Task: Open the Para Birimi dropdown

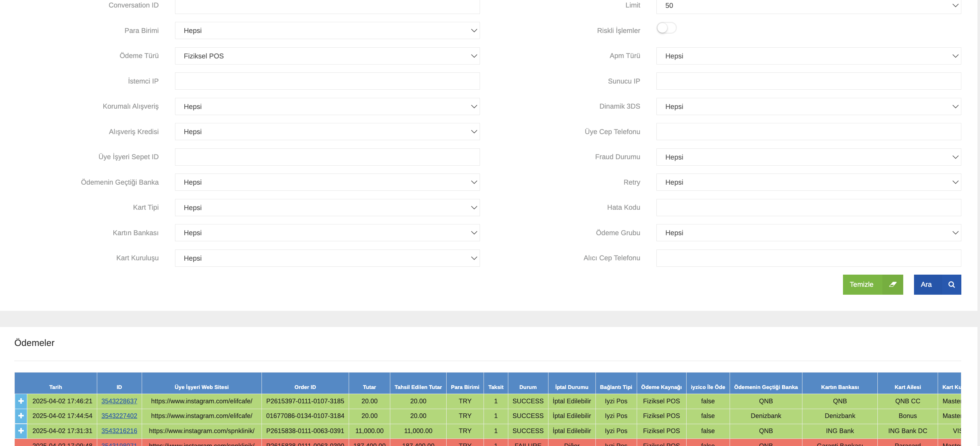Action: tap(327, 30)
